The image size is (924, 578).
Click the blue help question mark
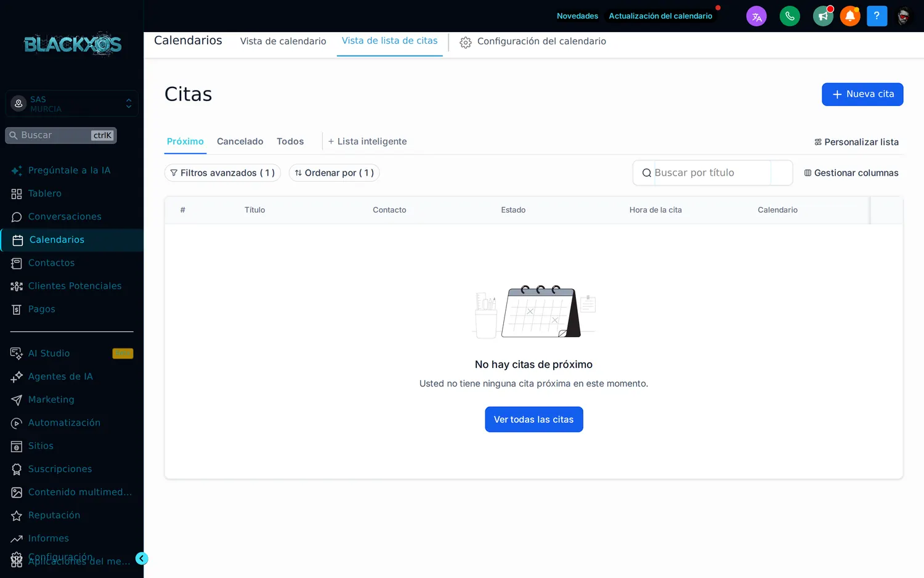[877, 16]
